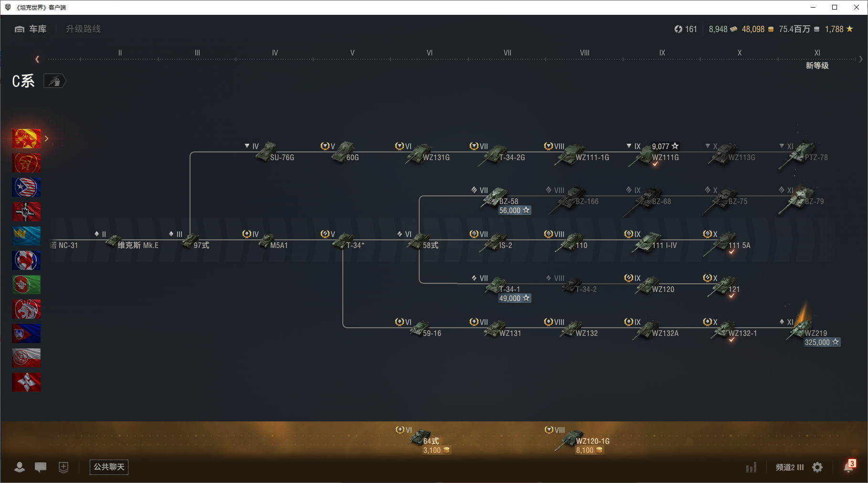Expand the chevron beside the selected nation flag

pos(46,139)
